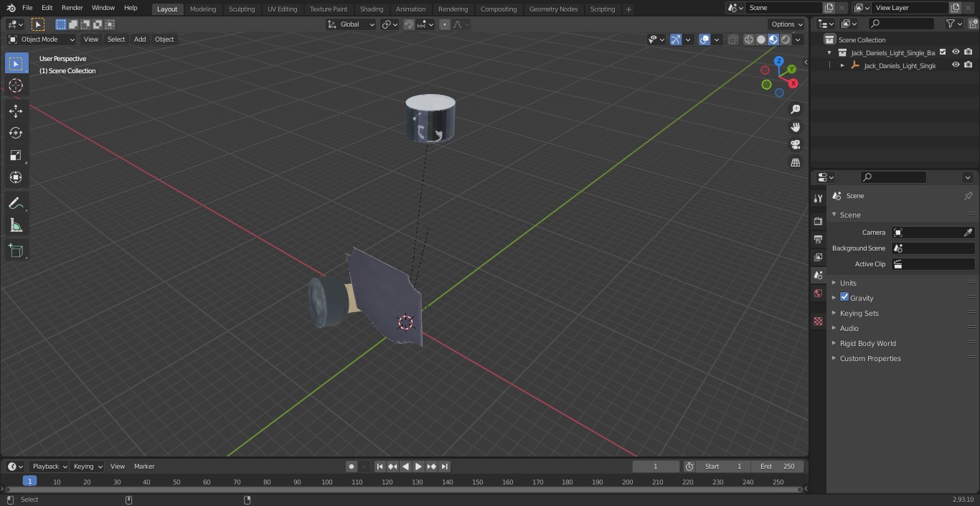Toggle viewport gizmos button
Screen dimensions: 980x506
[x=676, y=39]
